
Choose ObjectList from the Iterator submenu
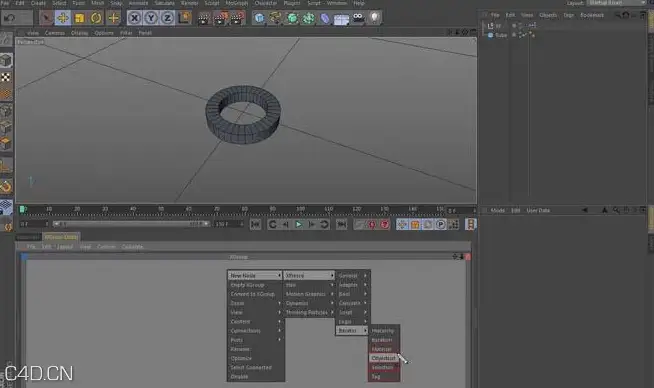click(x=384, y=358)
